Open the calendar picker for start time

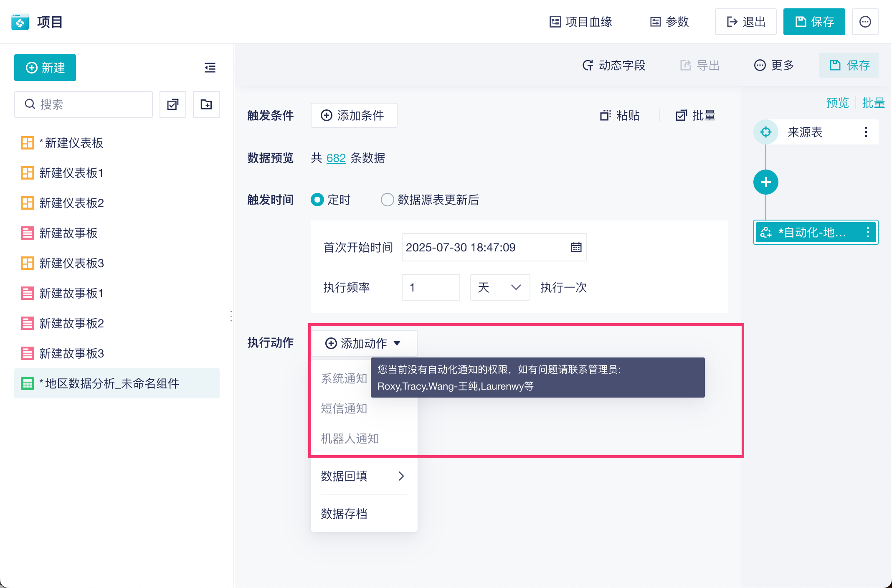tap(576, 247)
